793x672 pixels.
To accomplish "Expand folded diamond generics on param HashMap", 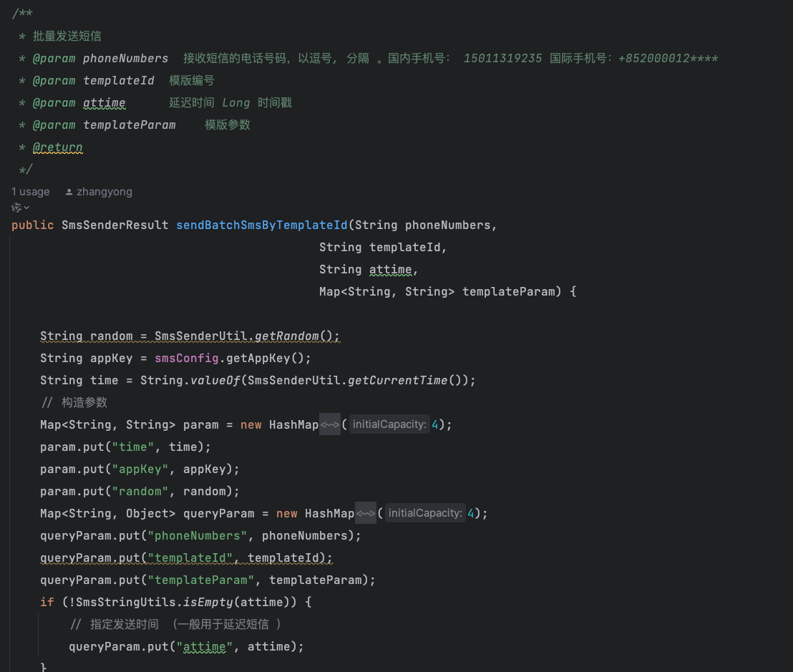I will pos(330,425).
